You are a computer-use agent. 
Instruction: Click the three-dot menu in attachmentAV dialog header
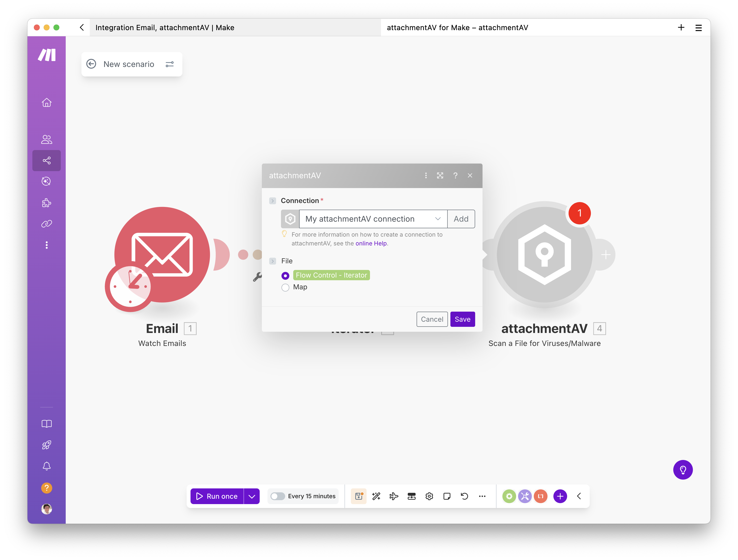click(x=426, y=175)
